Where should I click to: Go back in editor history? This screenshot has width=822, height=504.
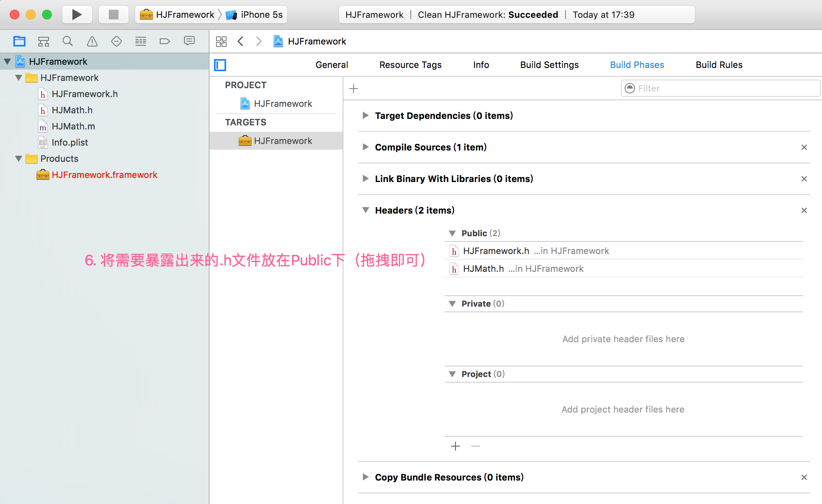coord(241,41)
